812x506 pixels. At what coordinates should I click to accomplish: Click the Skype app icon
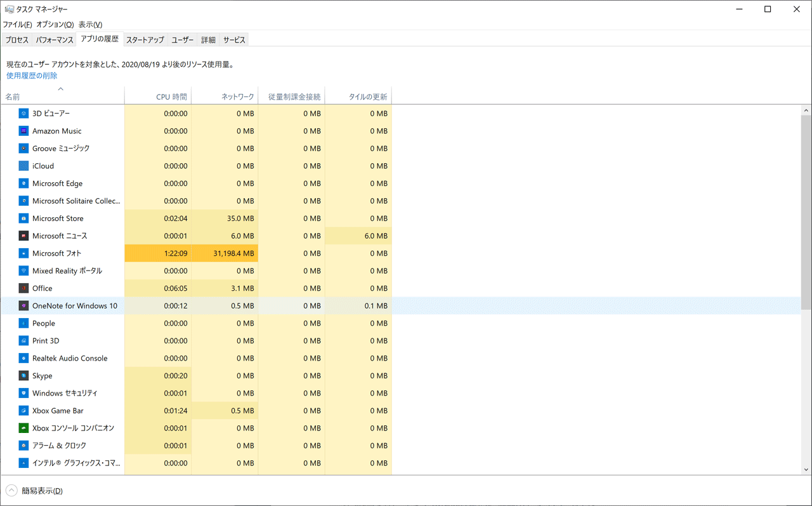point(23,376)
